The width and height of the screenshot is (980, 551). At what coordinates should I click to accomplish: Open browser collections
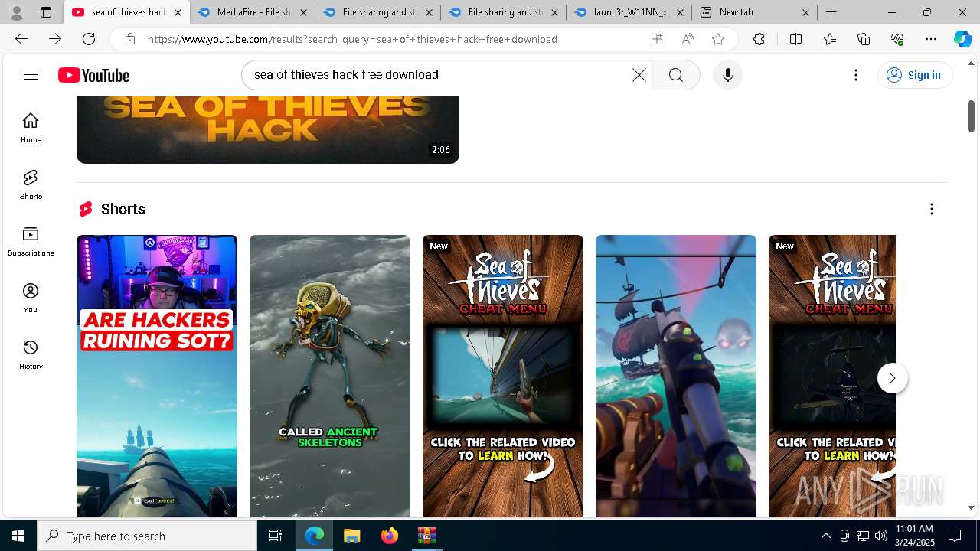[864, 39]
